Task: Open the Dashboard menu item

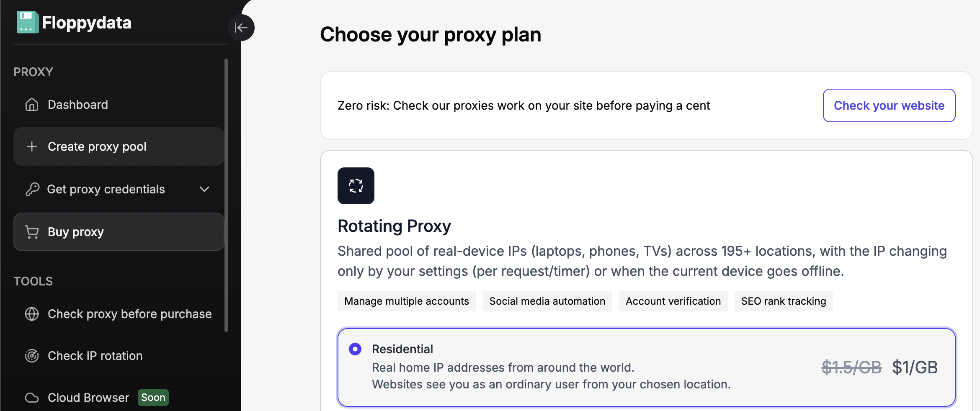Action: tap(78, 105)
